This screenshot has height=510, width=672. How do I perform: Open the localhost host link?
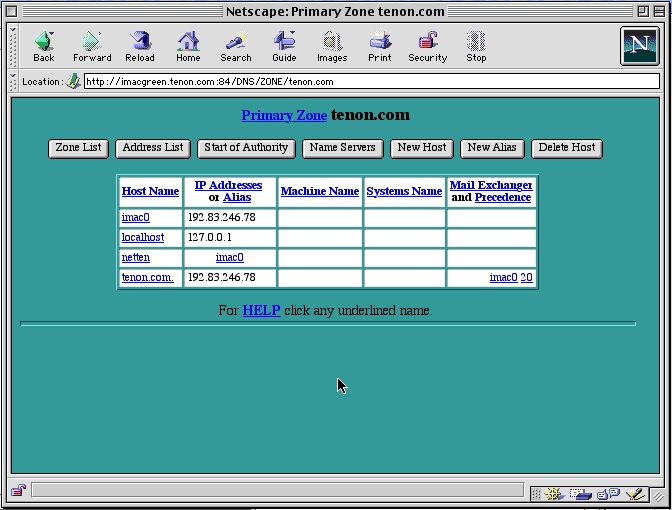point(143,237)
